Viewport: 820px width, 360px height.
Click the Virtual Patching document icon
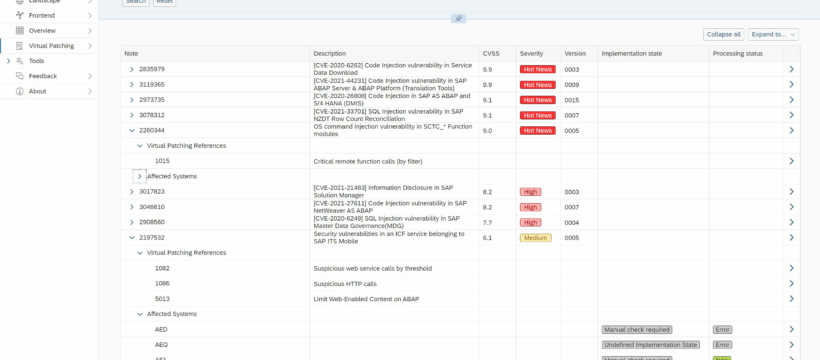[x=20, y=46]
